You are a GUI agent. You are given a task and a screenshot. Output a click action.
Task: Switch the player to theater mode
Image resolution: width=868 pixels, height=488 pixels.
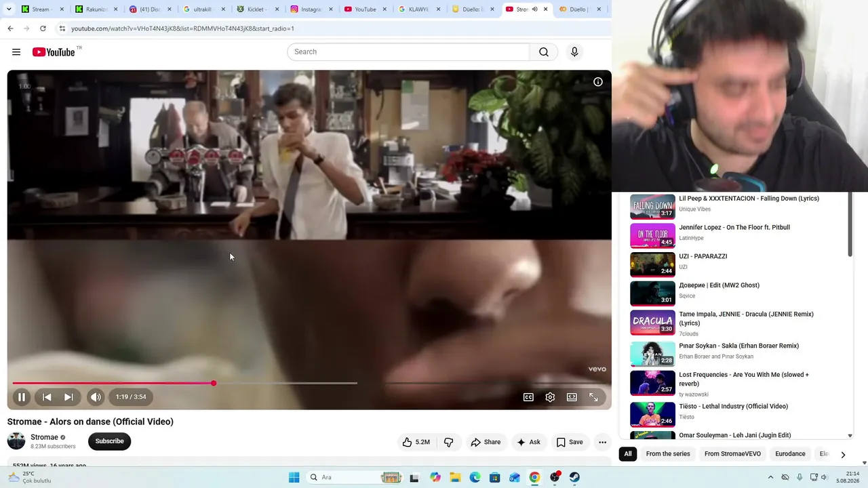[572, 397]
